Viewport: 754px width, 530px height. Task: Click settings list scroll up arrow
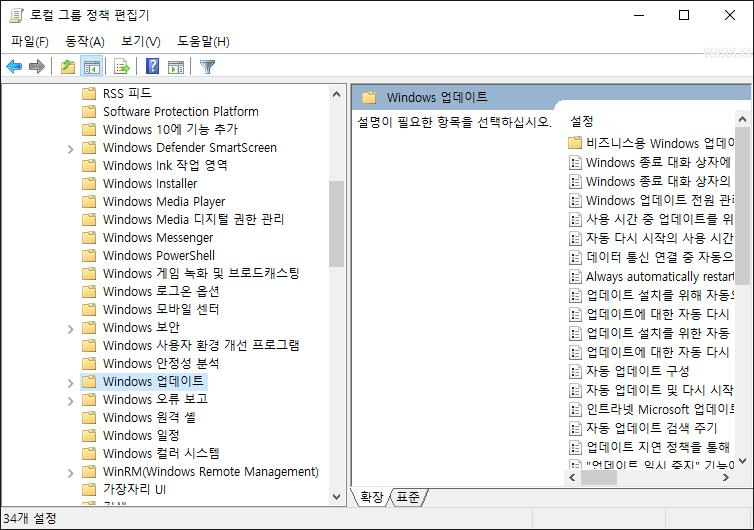coord(742,119)
